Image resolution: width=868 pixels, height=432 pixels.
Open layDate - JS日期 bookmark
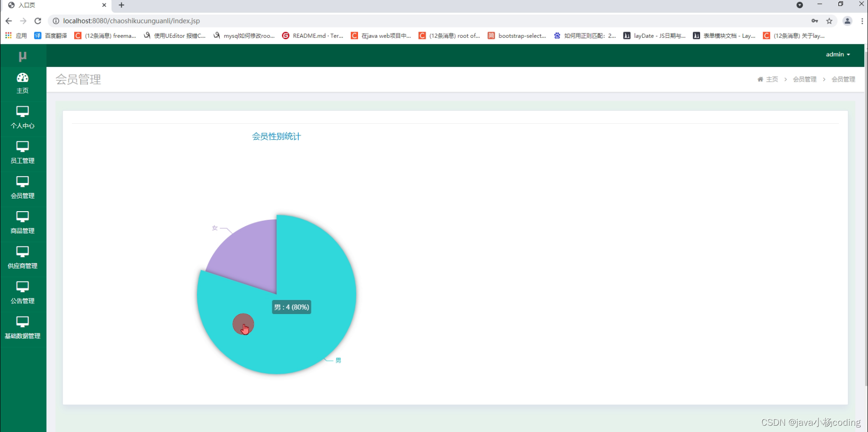click(655, 35)
